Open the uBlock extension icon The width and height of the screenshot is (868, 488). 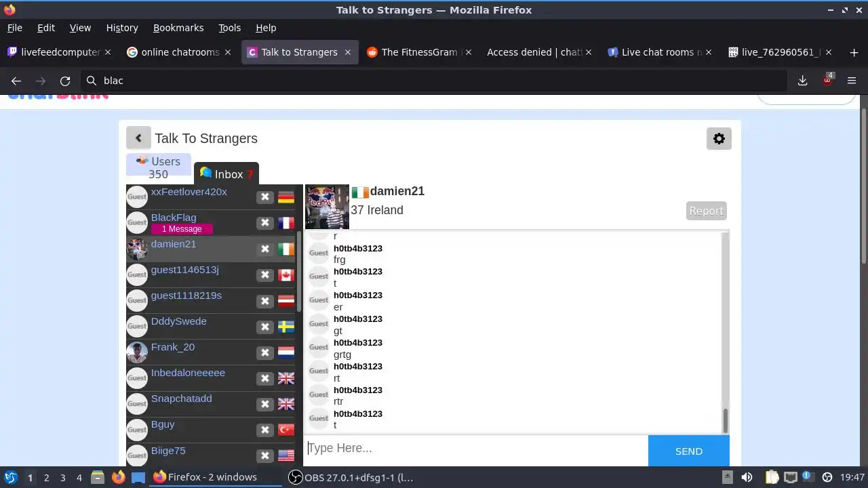[x=827, y=80]
